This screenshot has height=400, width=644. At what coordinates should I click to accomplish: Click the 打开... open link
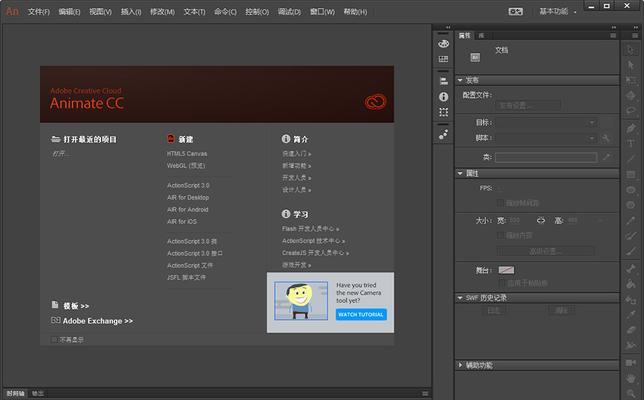[x=61, y=154]
